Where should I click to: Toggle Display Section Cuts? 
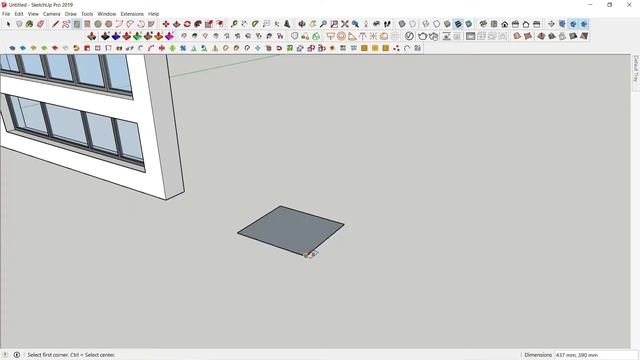tap(573, 24)
